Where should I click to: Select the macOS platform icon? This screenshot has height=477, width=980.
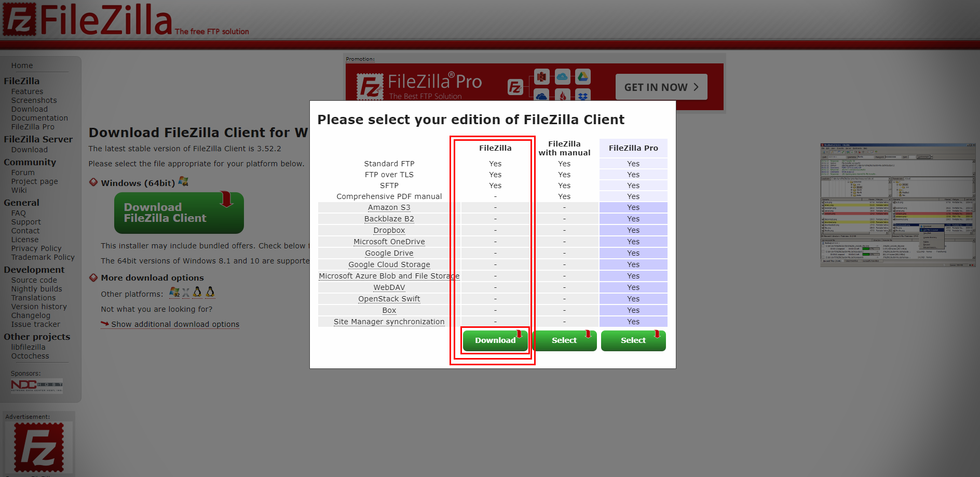[186, 293]
